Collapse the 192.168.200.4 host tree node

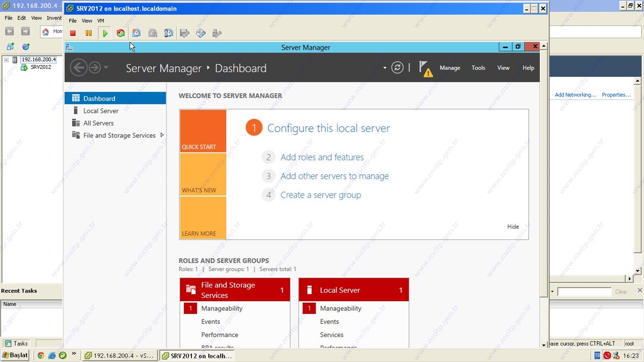pyautogui.click(x=6, y=60)
